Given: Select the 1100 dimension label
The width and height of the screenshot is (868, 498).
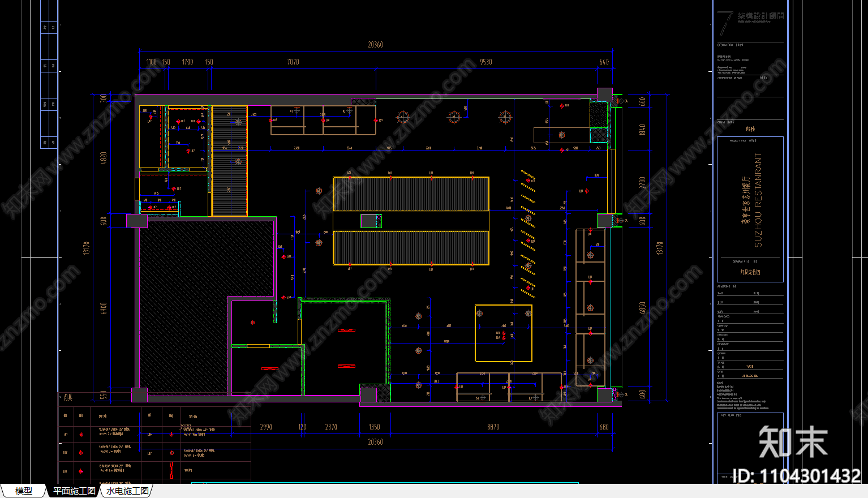Looking at the screenshot, I should coord(152,62).
